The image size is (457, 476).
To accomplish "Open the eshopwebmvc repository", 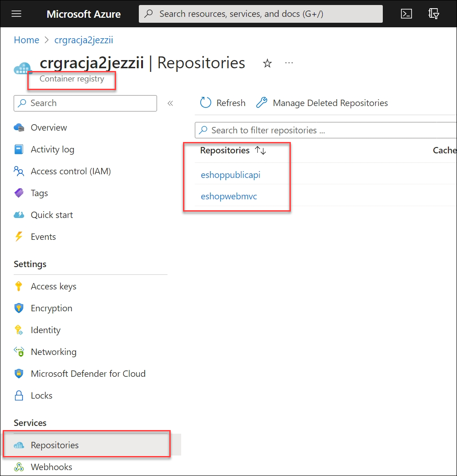I will click(228, 196).
